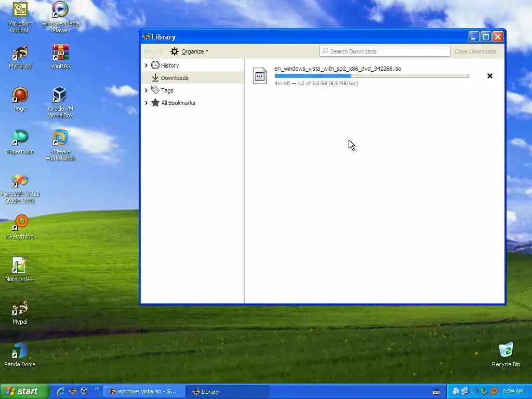Open the Organize dropdown menu
This screenshot has height=399, width=532.
189,51
